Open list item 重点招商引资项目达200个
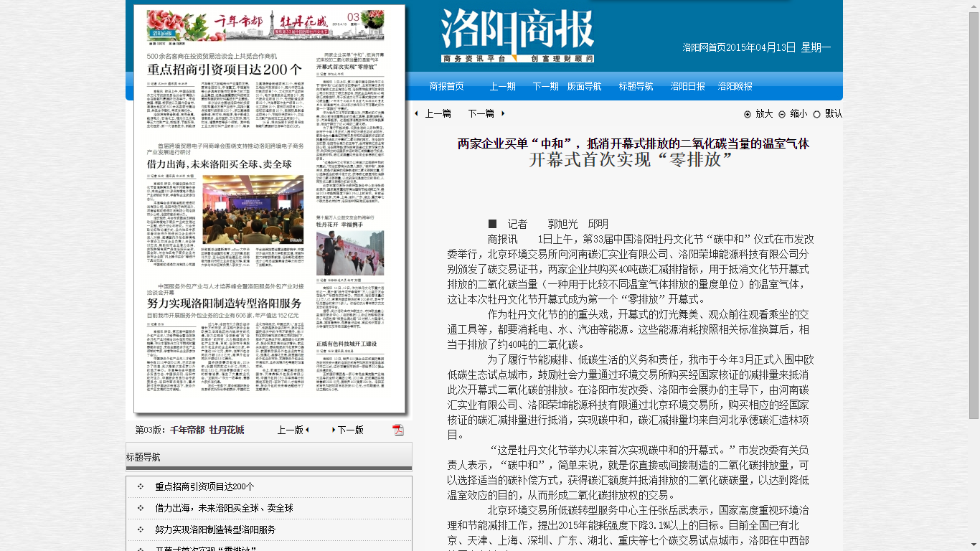 click(x=204, y=486)
